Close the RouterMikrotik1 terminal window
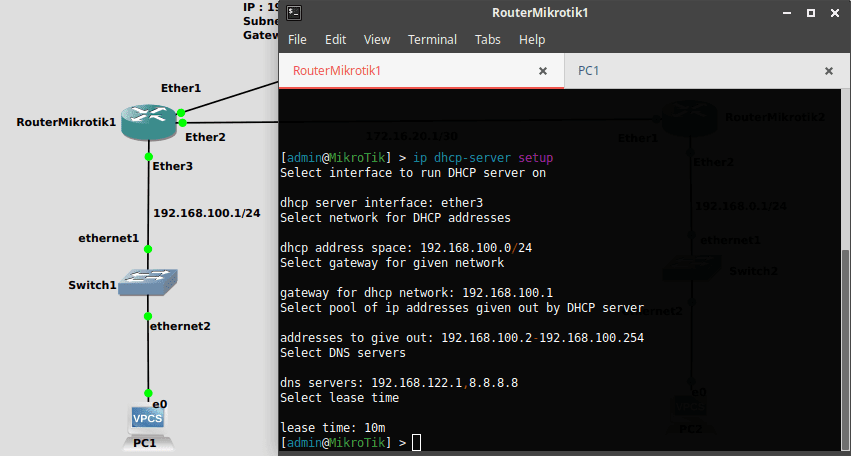Image resolution: width=851 pixels, height=456 pixels. [835, 13]
